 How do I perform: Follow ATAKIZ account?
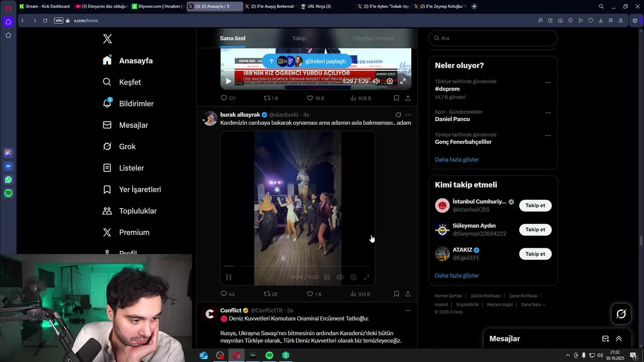pyautogui.click(x=535, y=254)
